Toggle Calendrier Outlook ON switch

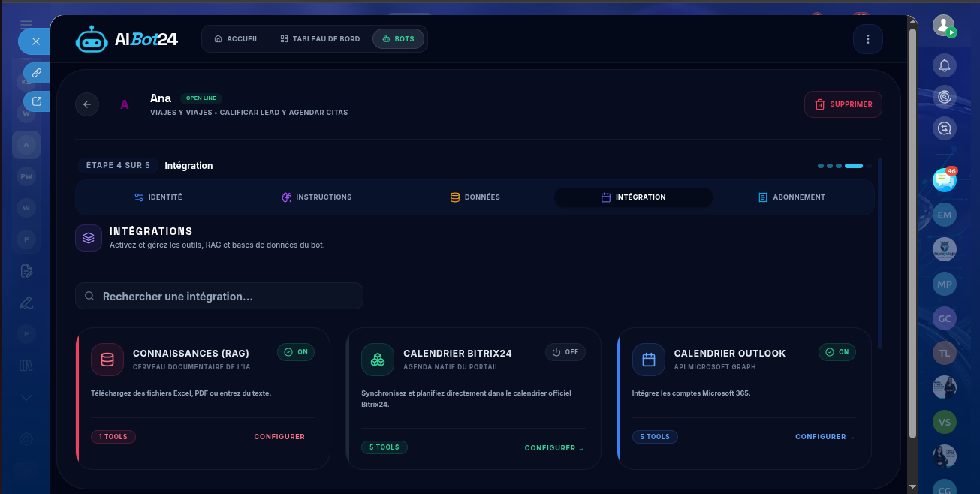pos(837,352)
